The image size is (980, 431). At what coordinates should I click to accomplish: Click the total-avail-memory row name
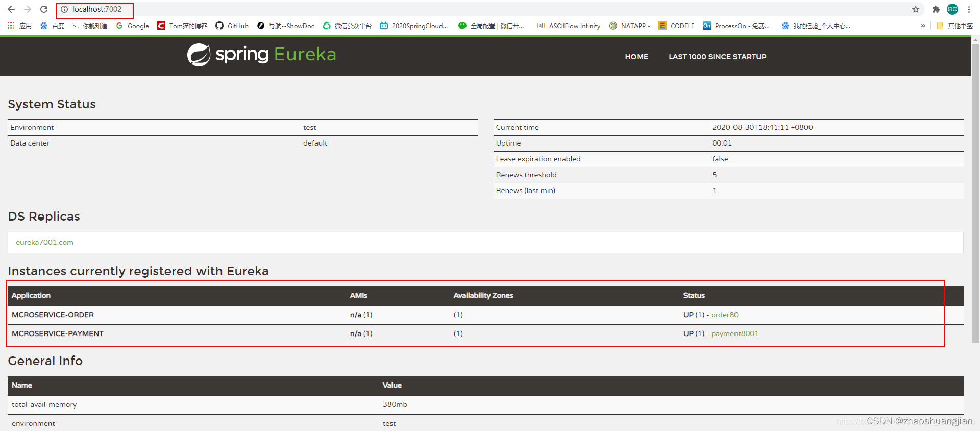44,404
